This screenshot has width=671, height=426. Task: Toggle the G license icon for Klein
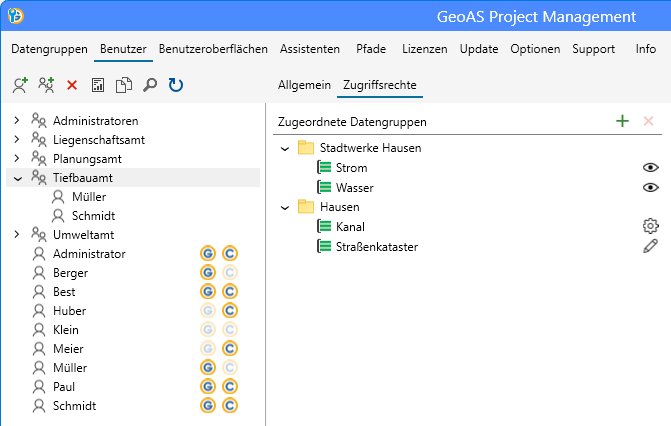point(208,330)
